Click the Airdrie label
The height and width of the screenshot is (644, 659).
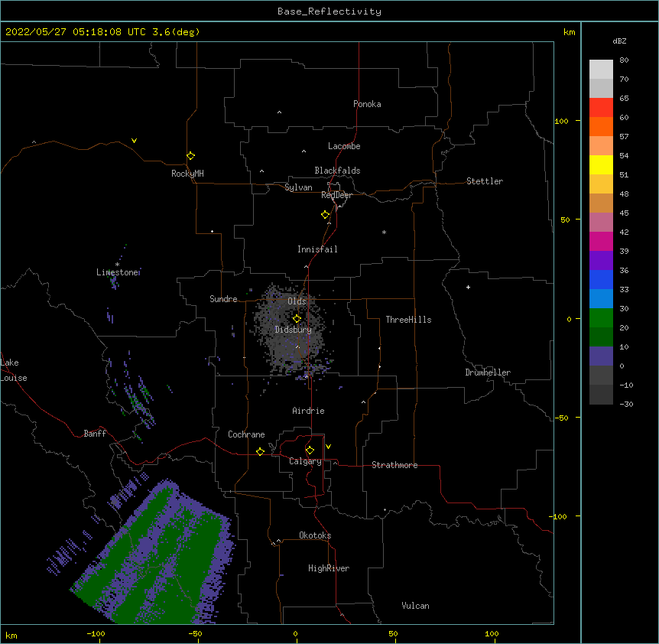pyautogui.click(x=309, y=411)
